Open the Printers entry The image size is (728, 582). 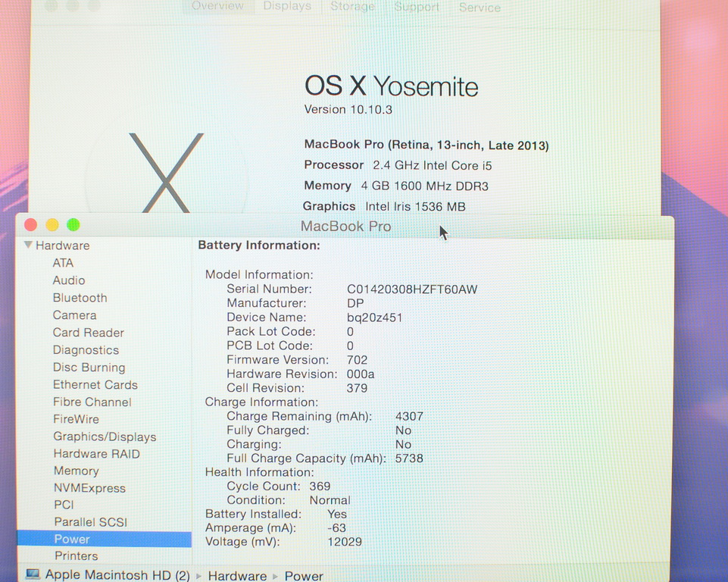click(77, 556)
